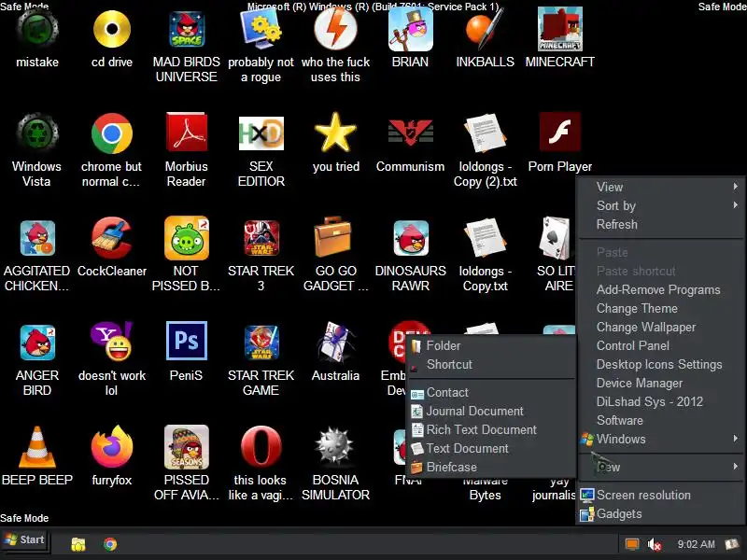747x560 pixels.
Task: Select 'DiLshad Sys - 2012' menu entry
Action: [660, 401]
